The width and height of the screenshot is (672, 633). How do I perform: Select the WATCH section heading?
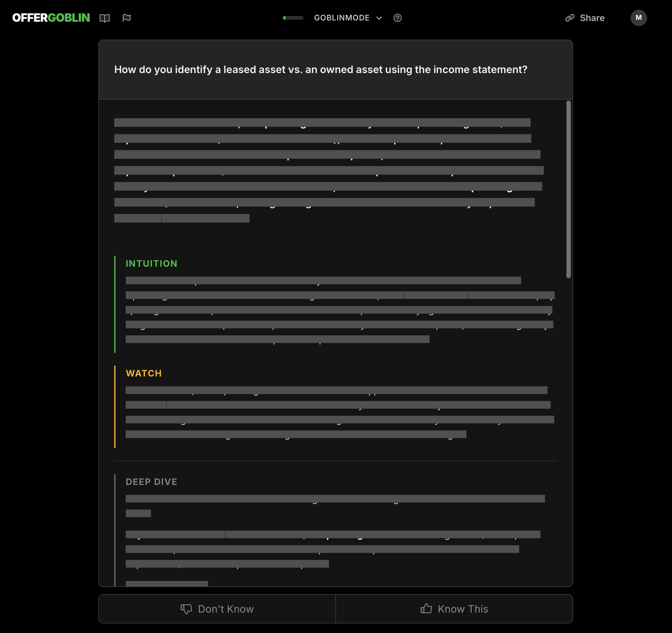[144, 373]
